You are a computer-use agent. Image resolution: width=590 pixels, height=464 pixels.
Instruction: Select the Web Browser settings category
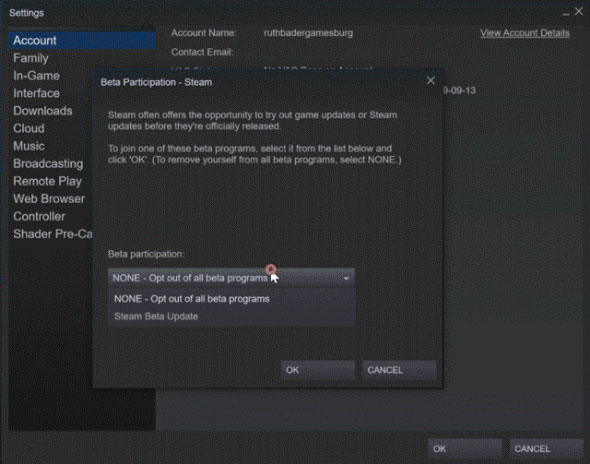[49, 199]
